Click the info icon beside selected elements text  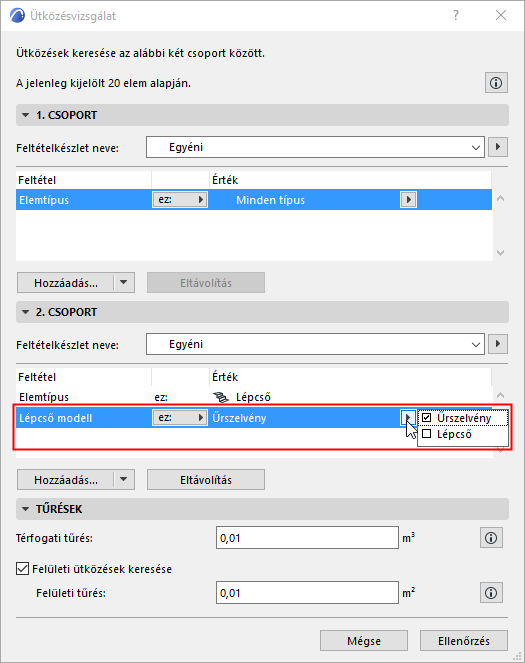coord(496,82)
